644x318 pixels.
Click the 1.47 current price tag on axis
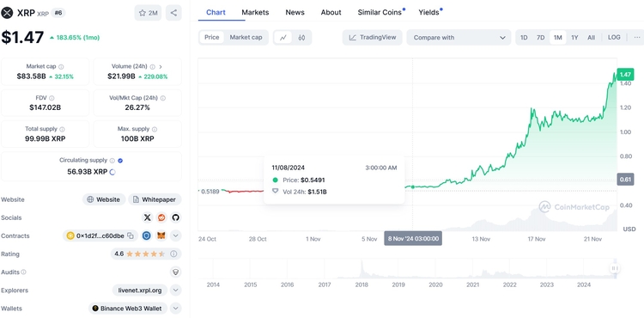pos(625,75)
